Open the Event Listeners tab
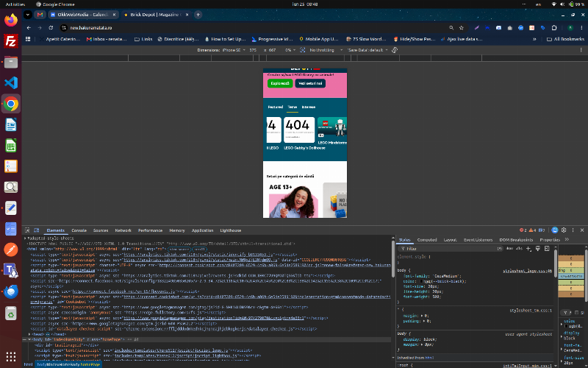The height and width of the screenshot is (368, 588). pyautogui.click(x=478, y=239)
